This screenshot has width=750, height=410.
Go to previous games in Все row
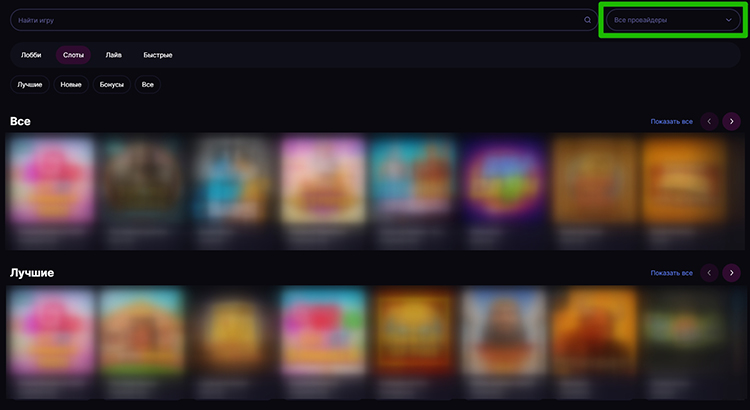[709, 122]
